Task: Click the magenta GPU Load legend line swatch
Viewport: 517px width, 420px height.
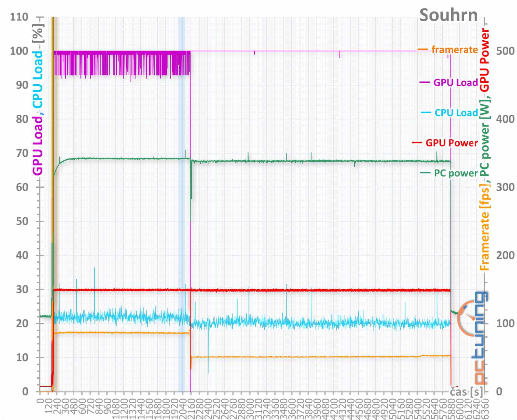Action: pos(425,82)
